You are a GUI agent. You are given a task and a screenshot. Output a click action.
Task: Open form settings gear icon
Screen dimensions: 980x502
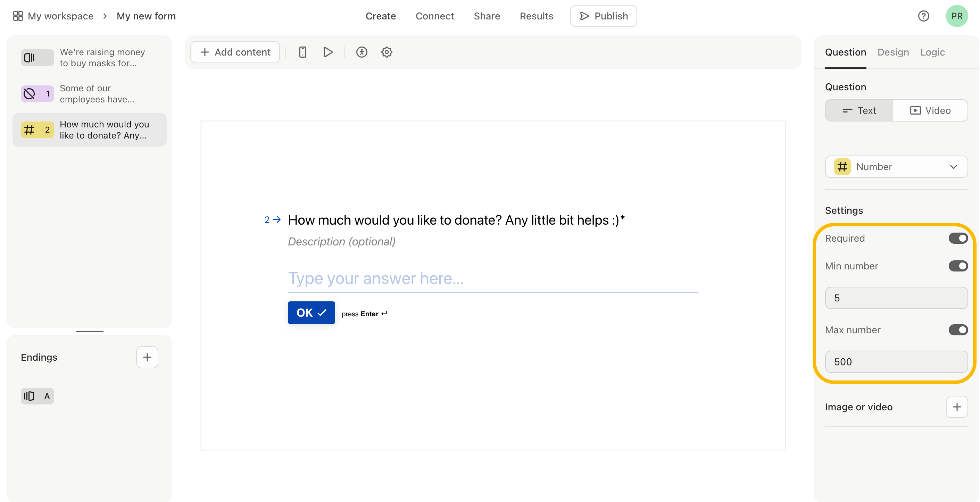[387, 52]
